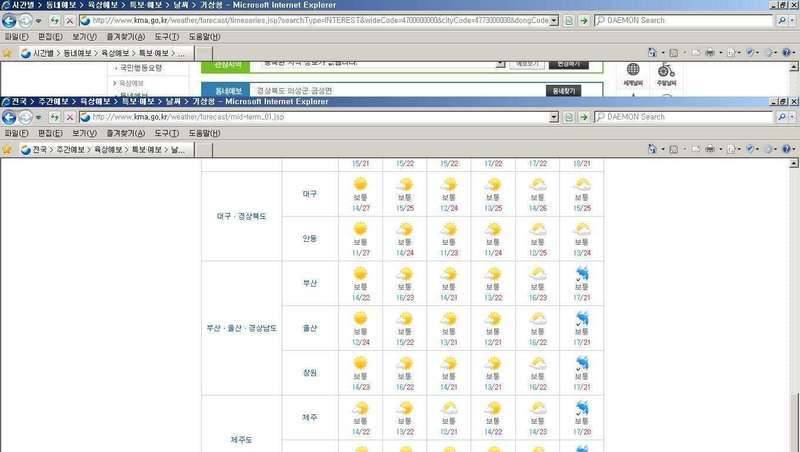Image resolution: width=800 pixels, height=452 pixels.
Task: Stop loading in the 주간예보 window
Action: tap(70, 117)
